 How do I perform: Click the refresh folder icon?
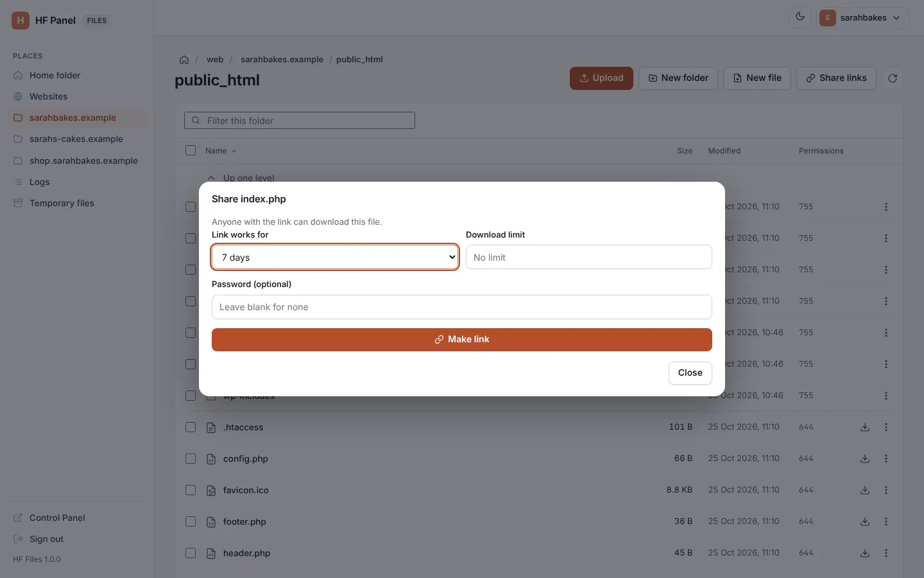tap(893, 78)
